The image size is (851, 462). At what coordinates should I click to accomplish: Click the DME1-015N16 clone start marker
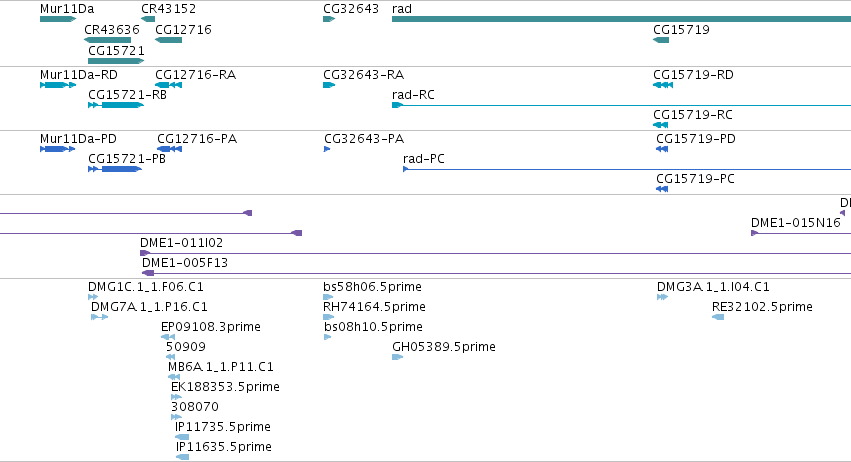point(754,233)
